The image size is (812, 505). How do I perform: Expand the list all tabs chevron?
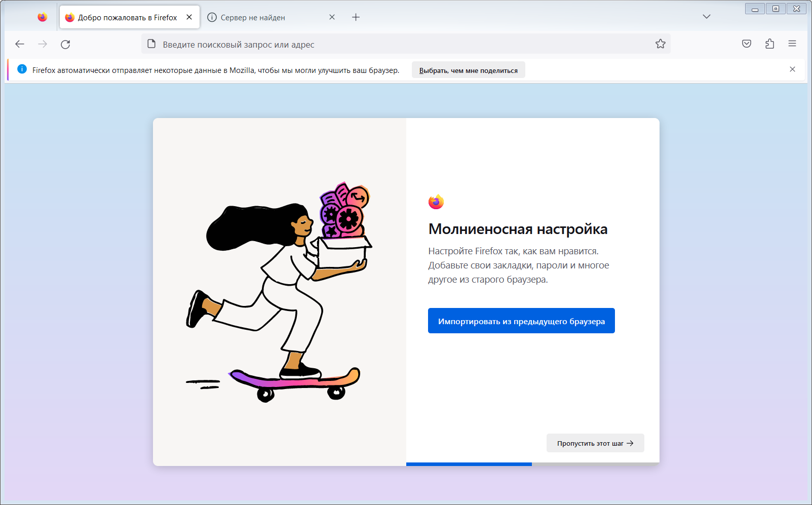tap(706, 17)
